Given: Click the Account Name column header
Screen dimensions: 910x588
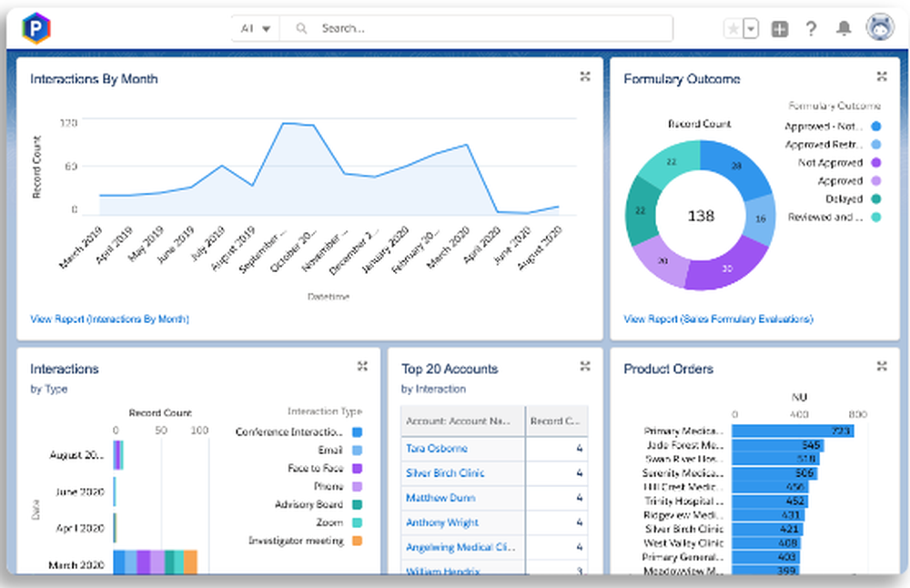Looking at the screenshot, I should (462, 421).
